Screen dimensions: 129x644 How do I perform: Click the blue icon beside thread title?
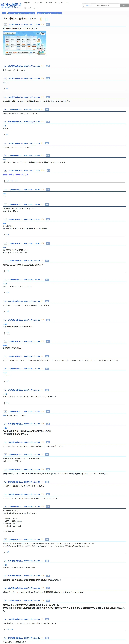click(46, 19)
